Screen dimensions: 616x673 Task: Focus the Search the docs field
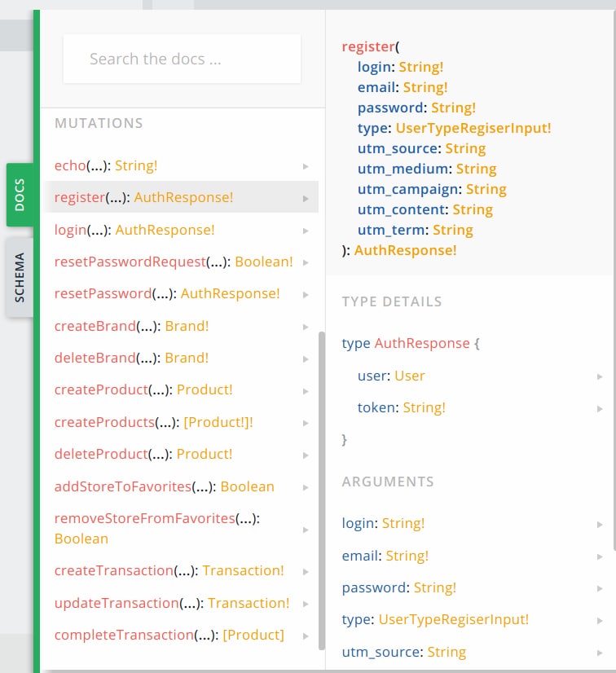pyautogui.click(x=182, y=59)
